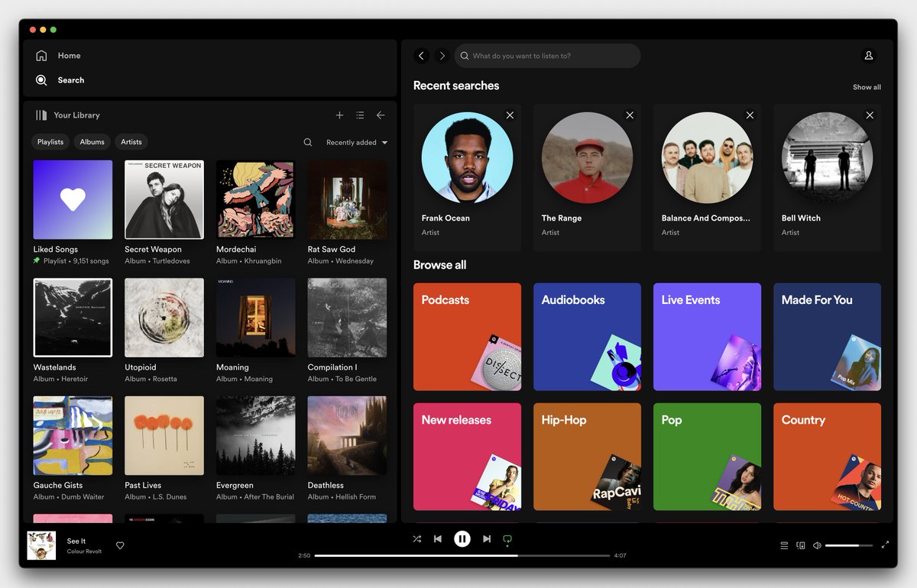Open Secret Weapon album
The height and width of the screenshot is (588, 917).
click(164, 200)
